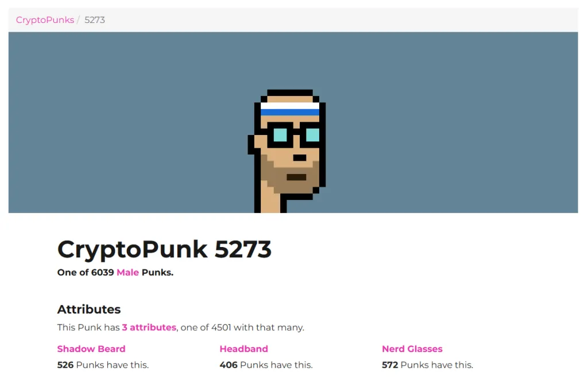Image resolution: width=588 pixels, height=386 pixels.
Task: Click the pixel-art punk portrait
Action: 287,151
